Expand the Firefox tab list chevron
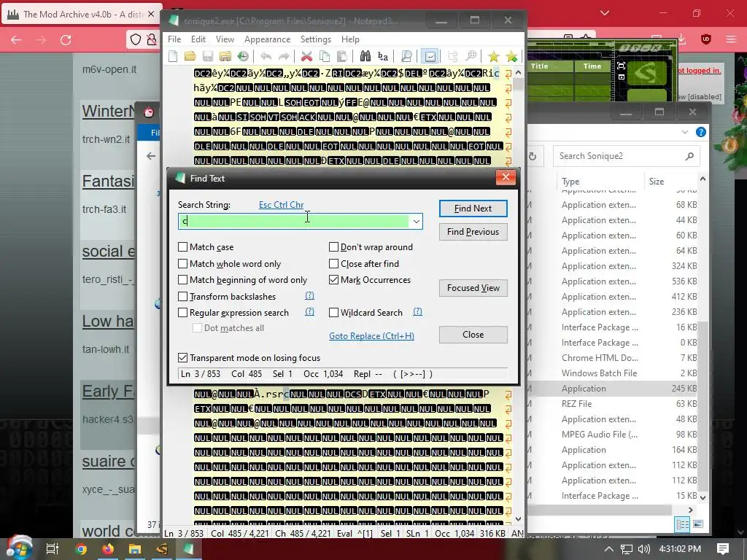The image size is (747, 560). click(x=605, y=13)
